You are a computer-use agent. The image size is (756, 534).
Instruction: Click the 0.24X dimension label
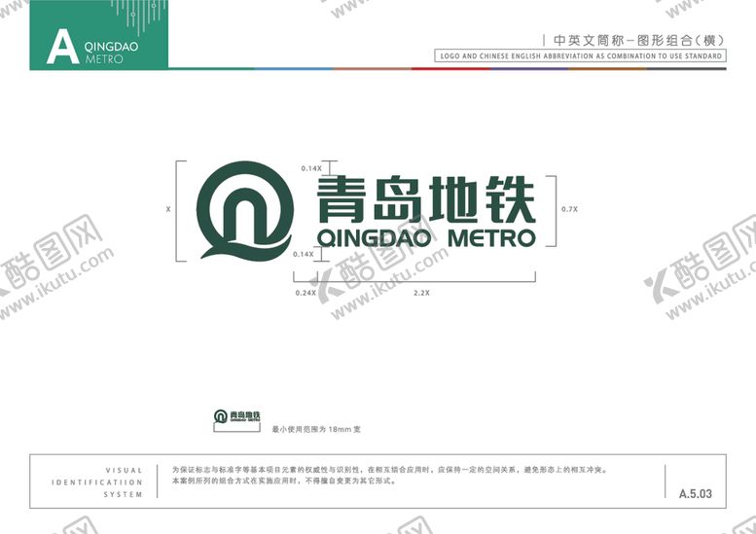tap(306, 293)
